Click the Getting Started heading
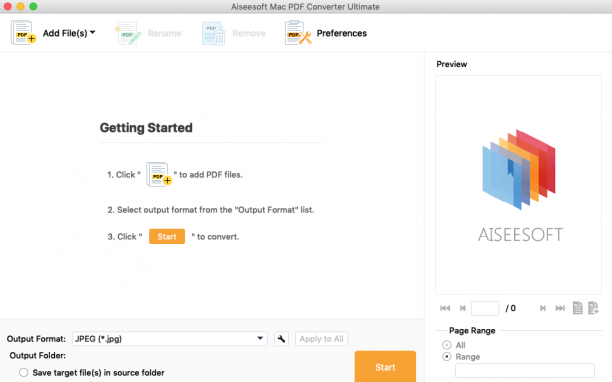The image size is (612, 382). pyautogui.click(x=146, y=128)
